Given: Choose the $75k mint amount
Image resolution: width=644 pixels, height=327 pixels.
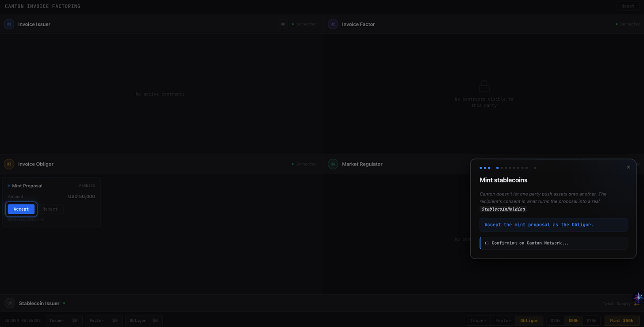Looking at the screenshot, I should (591, 320).
